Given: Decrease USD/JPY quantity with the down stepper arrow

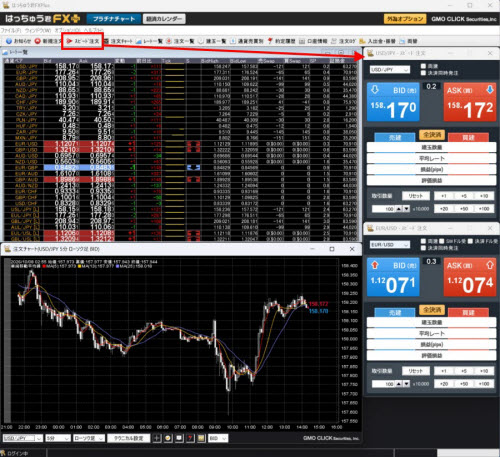Looking at the screenshot, I should click(x=406, y=209).
